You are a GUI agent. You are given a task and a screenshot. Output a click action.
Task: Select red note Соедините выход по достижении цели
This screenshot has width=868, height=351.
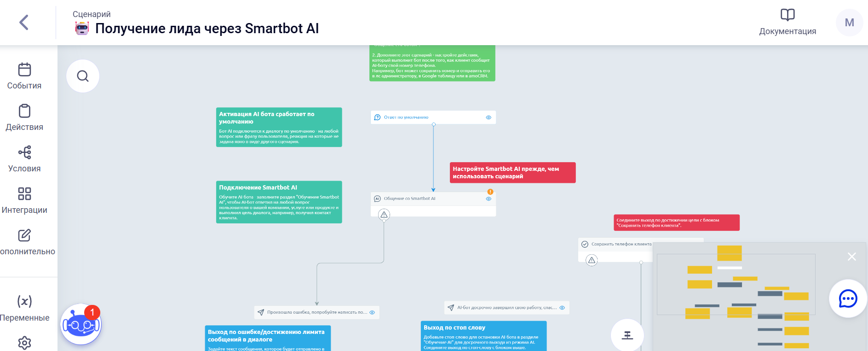click(677, 222)
